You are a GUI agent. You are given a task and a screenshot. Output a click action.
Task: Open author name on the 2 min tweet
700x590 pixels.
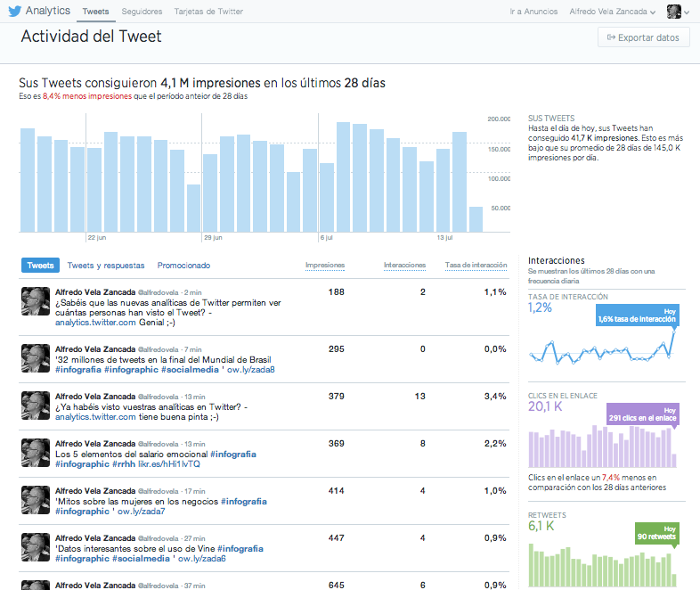coord(95,292)
